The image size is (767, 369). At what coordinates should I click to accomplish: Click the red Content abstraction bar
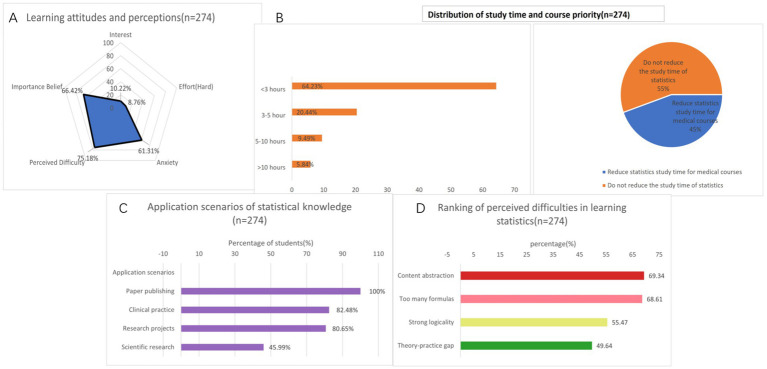[x=552, y=276]
